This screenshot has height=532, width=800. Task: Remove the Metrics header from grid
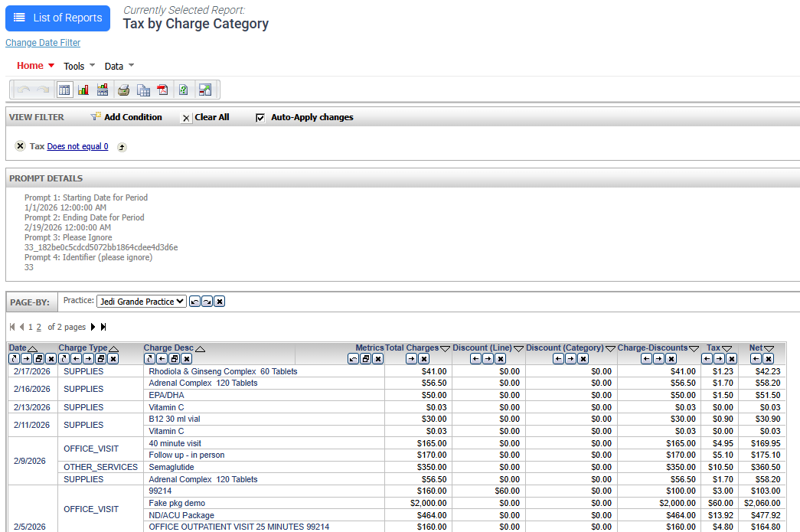pyautogui.click(x=377, y=358)
